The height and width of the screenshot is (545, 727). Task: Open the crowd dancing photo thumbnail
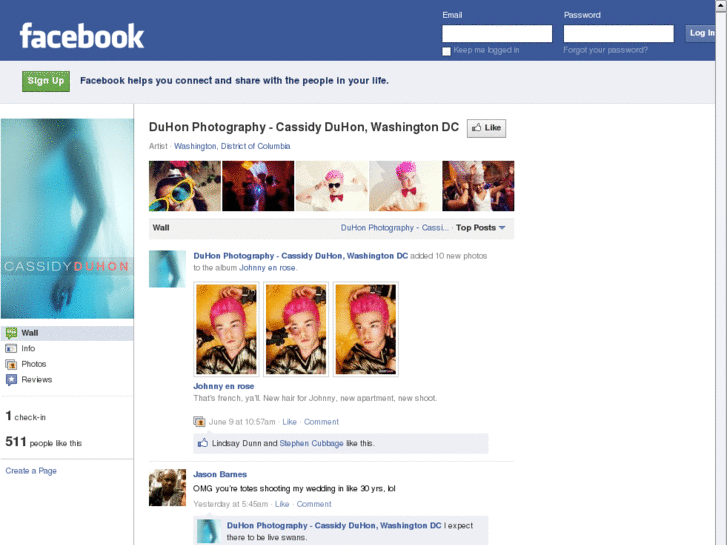click(x=478, y=186)
